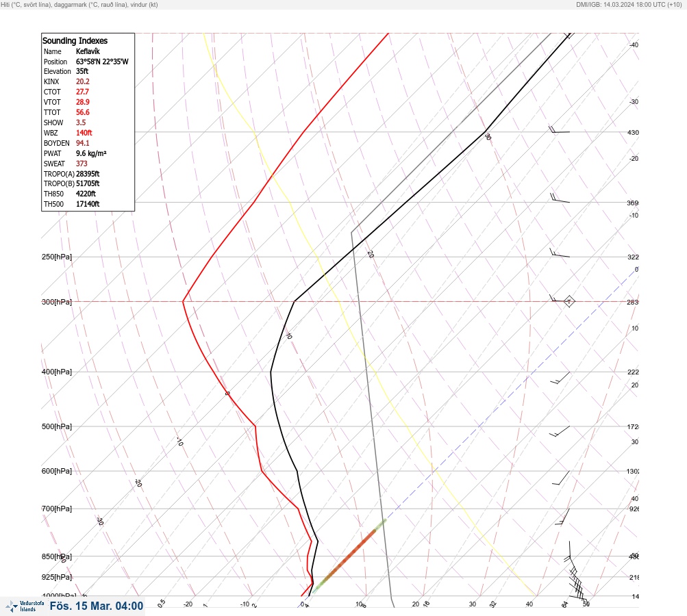Viewport: 687px width, 616px height.
Task: Click the VTOT value 28.9
Action: (82, 102)
